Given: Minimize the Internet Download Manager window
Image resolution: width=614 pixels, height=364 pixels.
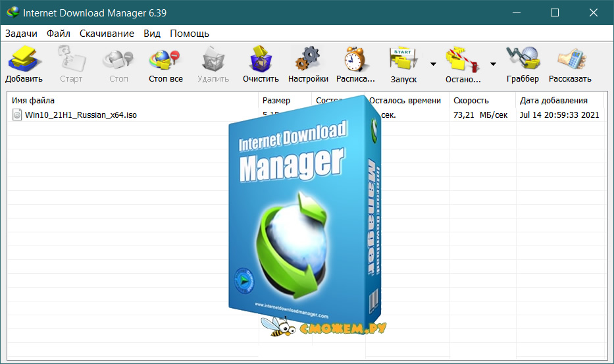Looking at the screenshot, I should (517, 13).
